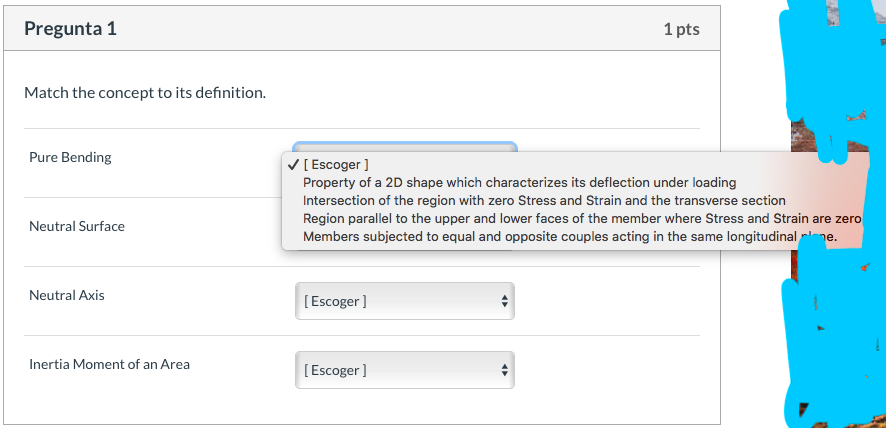Click the checkmark beside Escoger in list
The image size is (886, 428).
tap(292, 164)
